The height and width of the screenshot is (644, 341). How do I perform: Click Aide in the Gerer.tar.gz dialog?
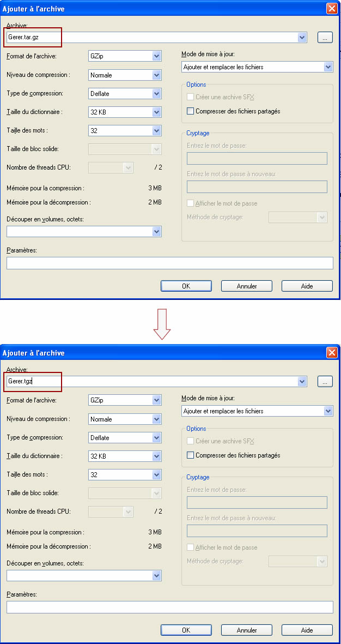[307, 286]
